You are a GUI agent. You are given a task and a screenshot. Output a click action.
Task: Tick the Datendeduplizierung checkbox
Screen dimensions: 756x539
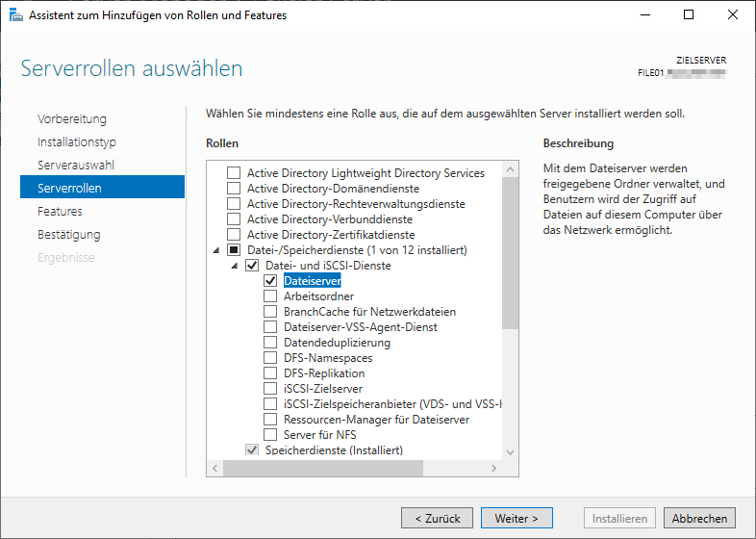click(270, 343)
